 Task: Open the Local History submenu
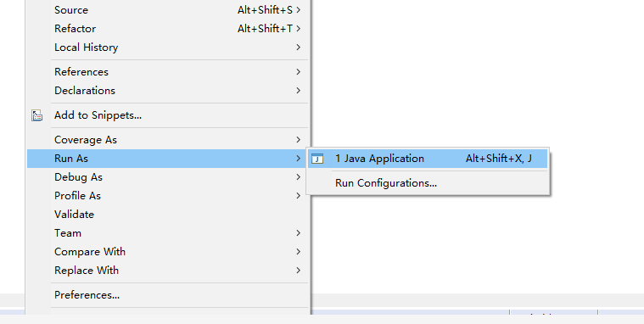pyautogui.click(x=167, y=47)
